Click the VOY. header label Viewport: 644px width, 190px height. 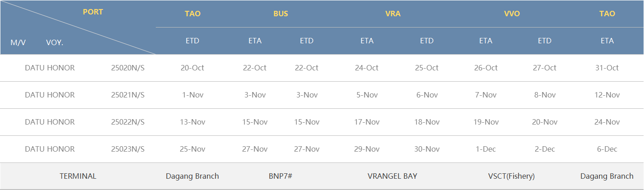tap(55, 42)
